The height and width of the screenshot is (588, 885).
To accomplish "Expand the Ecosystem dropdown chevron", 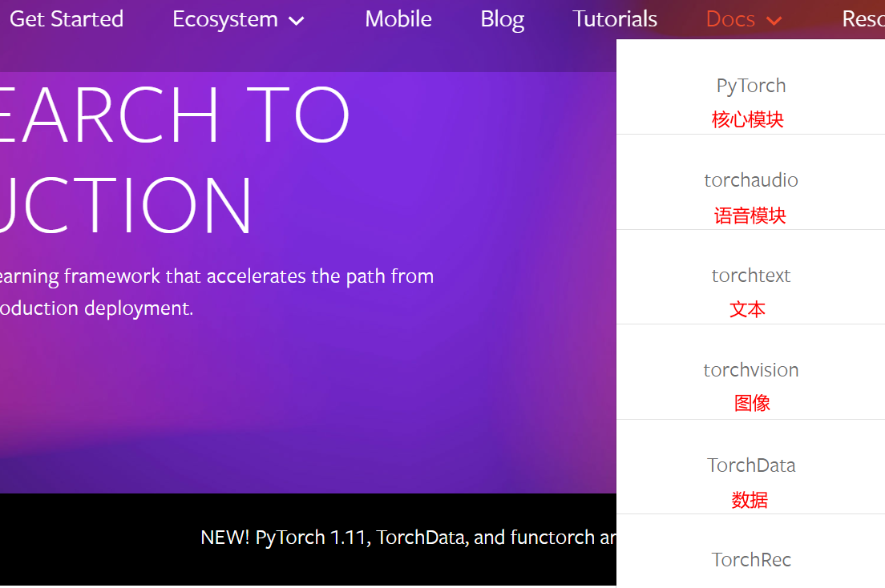I will click(x=297, y=22).
